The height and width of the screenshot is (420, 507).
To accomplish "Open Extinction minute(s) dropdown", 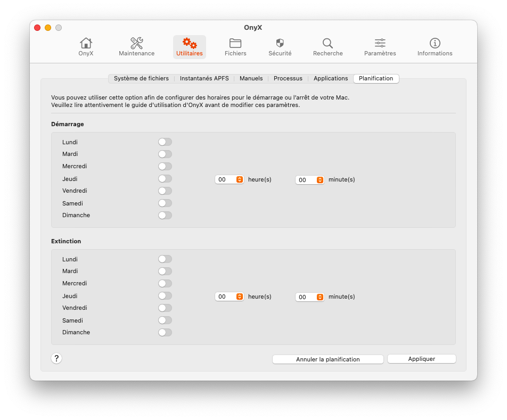I will point(310,297).
